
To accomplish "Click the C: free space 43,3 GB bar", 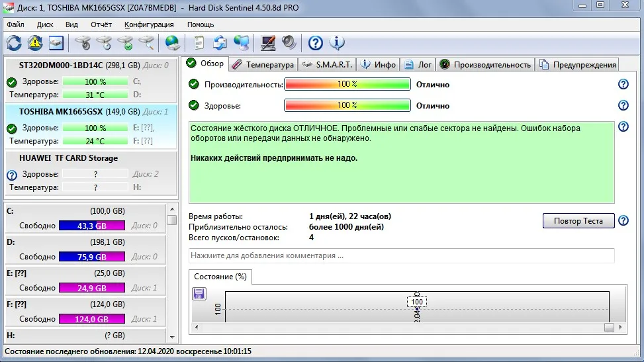I will [92, 226].
